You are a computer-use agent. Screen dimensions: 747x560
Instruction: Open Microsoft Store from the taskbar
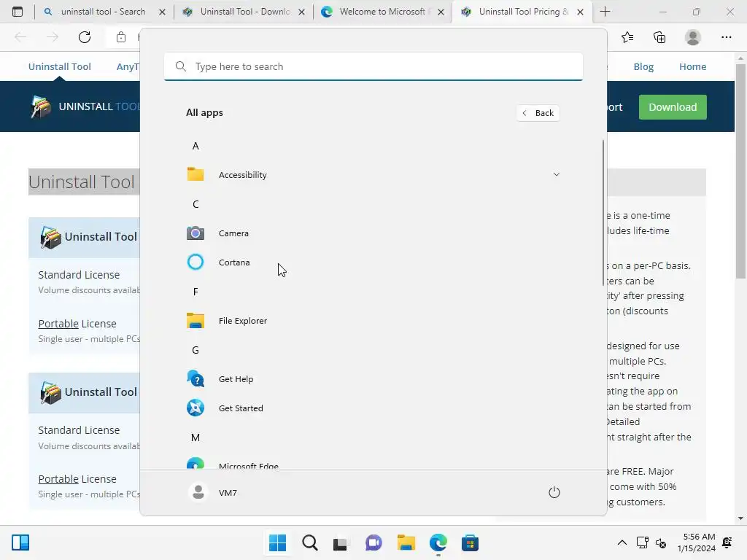pos(471,542)
